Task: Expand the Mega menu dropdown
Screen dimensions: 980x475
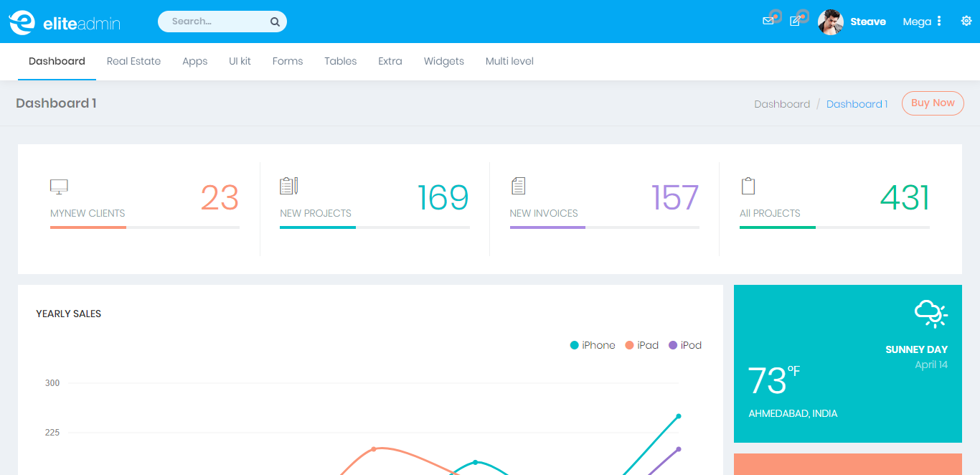Action: 921,22
